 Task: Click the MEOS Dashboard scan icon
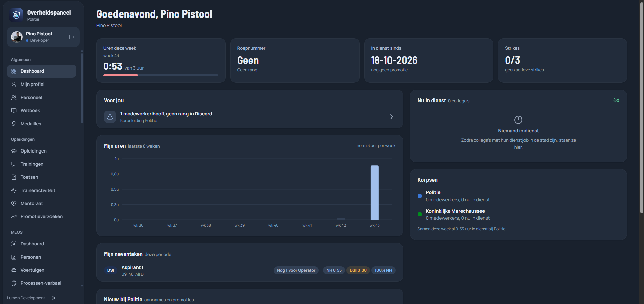(14, 244)
